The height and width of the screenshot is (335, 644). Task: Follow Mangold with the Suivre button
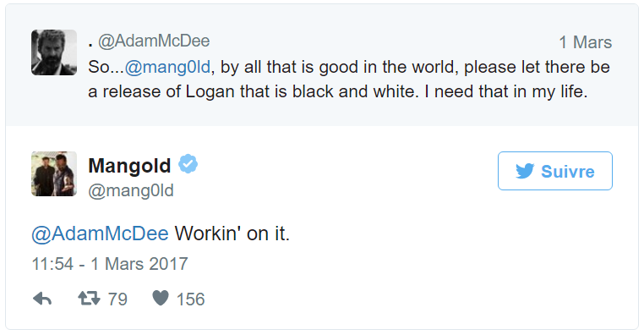(x=555, y=171)
